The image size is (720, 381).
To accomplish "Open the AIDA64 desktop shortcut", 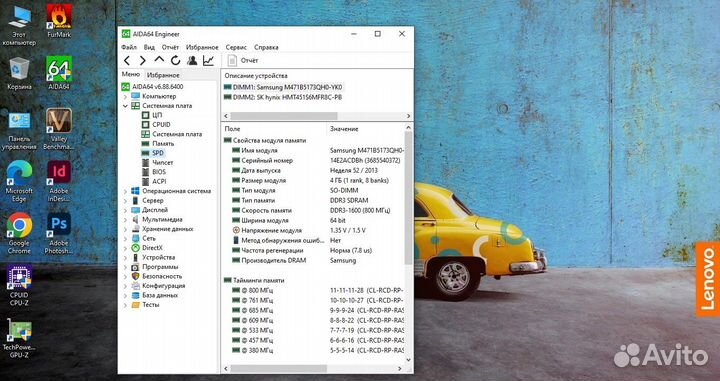I will (59, 73).
